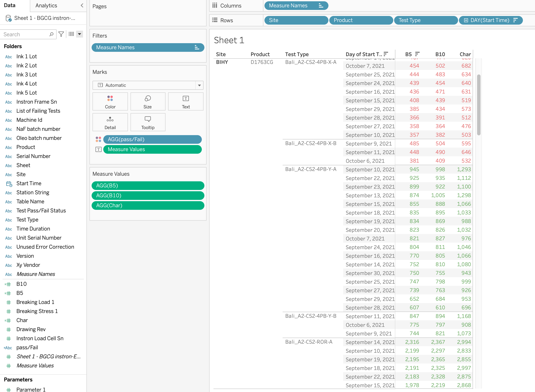Viewport: 535px width, 392px height.
Task: Click the Site column header
Action: pos(221,54)
